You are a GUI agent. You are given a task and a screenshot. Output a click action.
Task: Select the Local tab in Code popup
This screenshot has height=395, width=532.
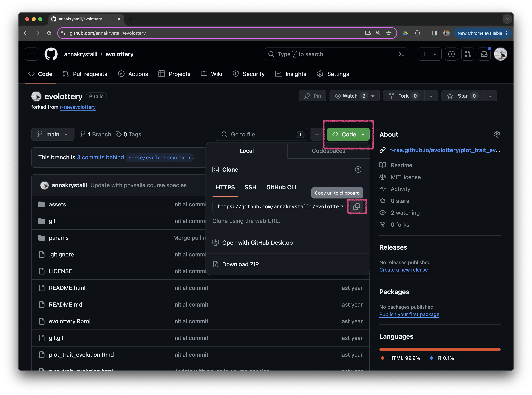click(246, 151)
